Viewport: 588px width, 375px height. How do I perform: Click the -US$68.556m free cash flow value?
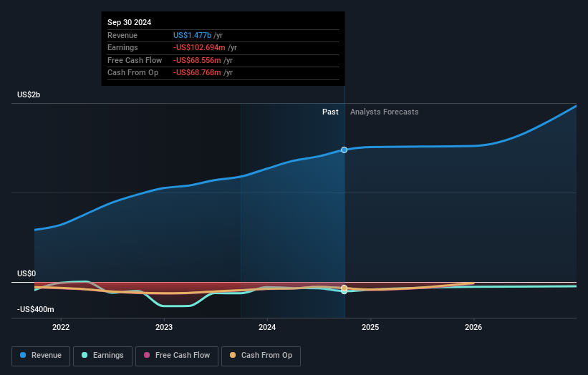tap(197, 60)
